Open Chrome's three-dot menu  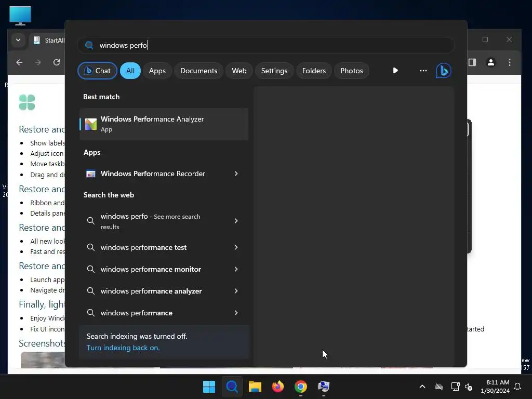pyautogui.click(x=509, y=62)
